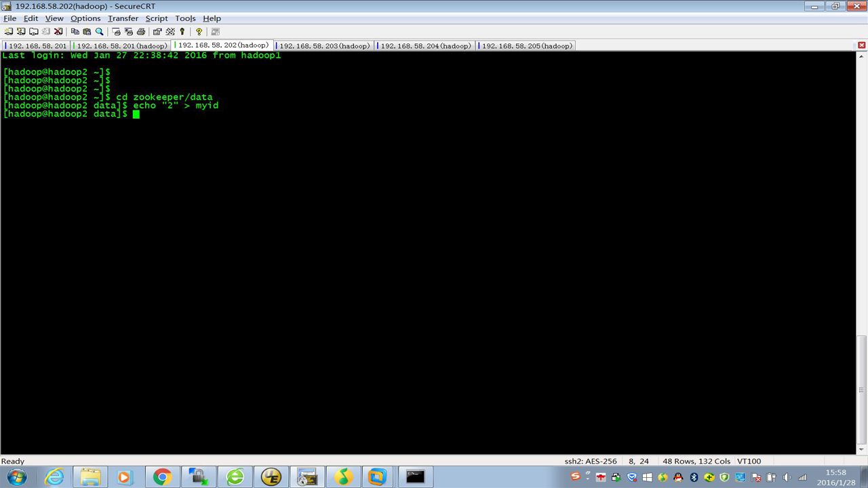This screenshot has height=488, width=868.
Task: Click the Quick Connect toolbar icon
Action: click(x=21, y=31)
